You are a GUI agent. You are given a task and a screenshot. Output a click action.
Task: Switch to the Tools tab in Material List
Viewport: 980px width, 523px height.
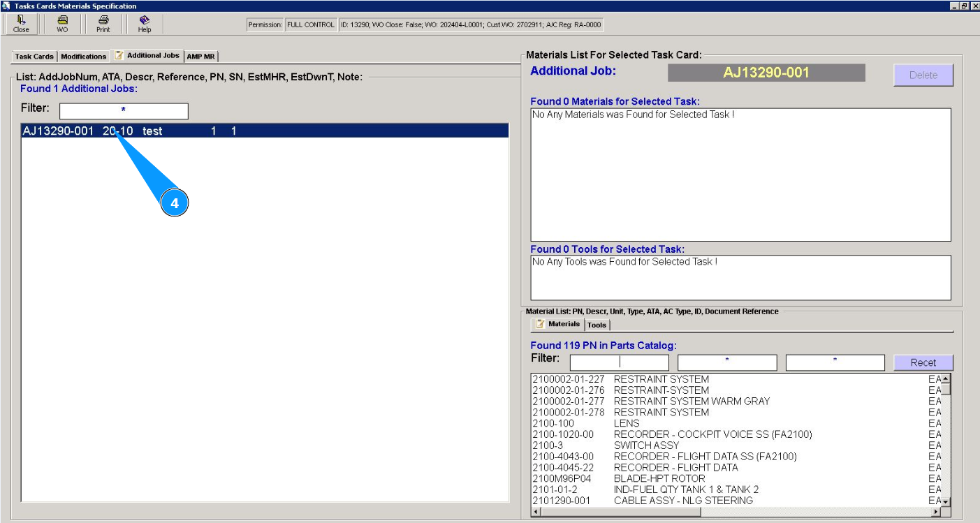coord(597,325)
